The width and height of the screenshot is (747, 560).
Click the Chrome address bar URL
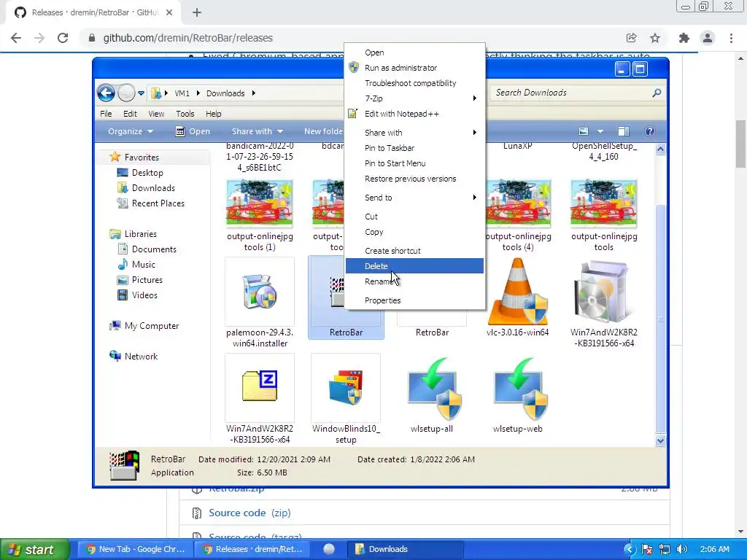point(188,38)
